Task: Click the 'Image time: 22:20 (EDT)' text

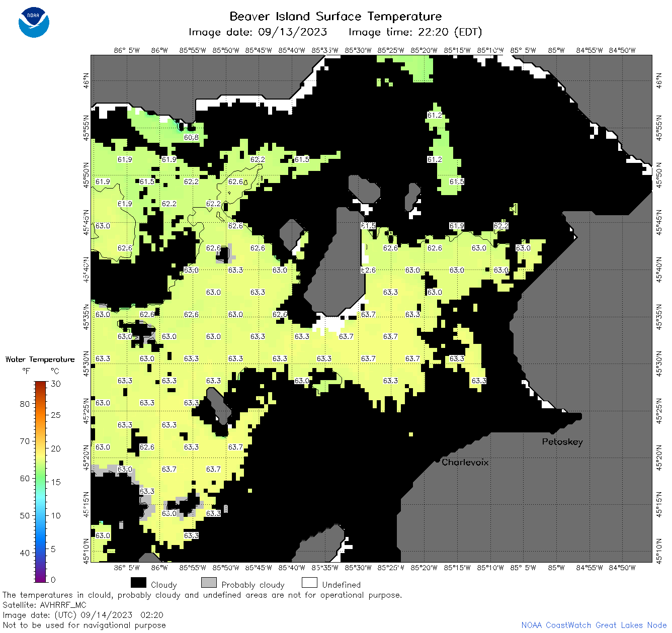Action: click(x=415, y=32)
